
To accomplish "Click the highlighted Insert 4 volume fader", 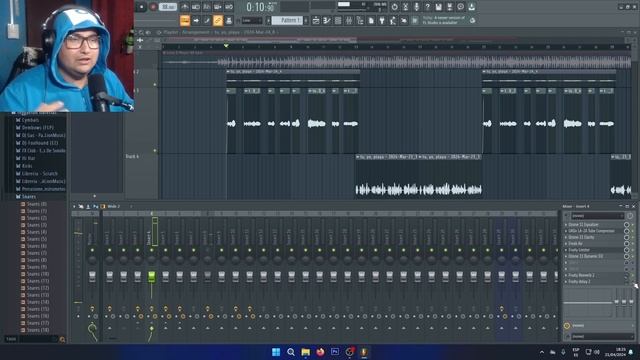I will [x=151, y=276].
